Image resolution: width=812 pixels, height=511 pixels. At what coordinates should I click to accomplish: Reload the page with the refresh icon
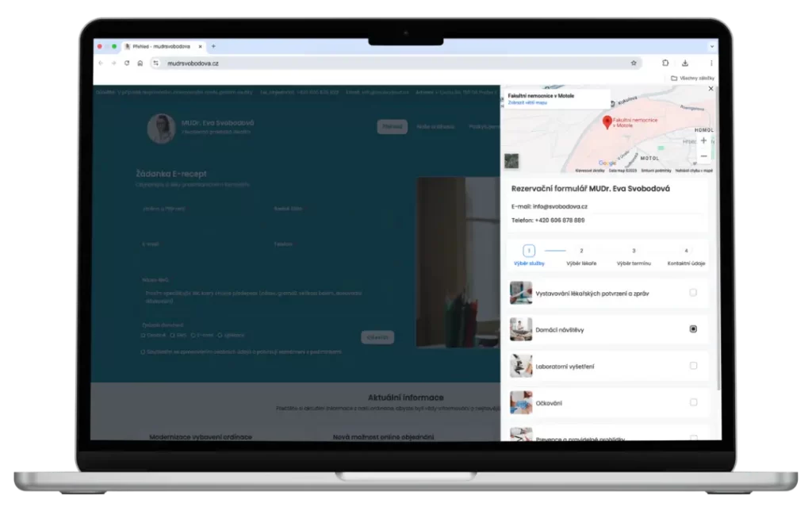tap(127, 63)
